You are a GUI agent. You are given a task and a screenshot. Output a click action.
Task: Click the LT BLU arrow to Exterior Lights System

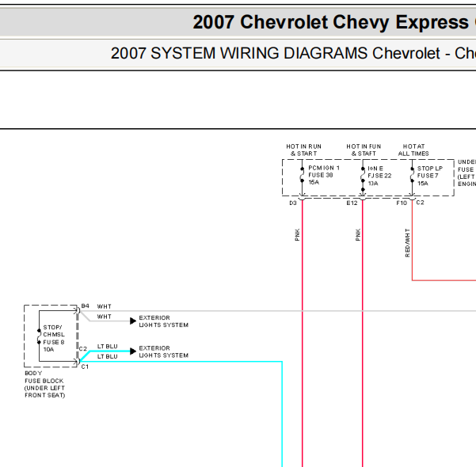pos(133,351)
